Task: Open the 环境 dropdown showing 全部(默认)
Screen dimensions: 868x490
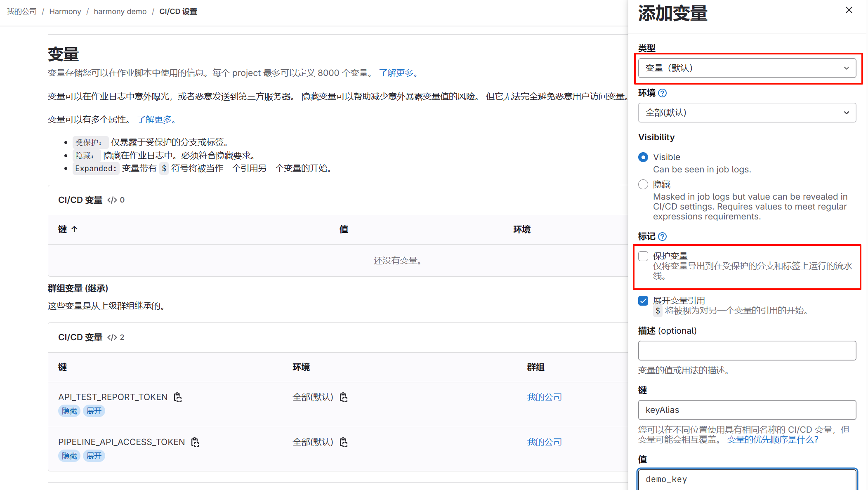Action: pyautogui.click(x=747, y=113)
